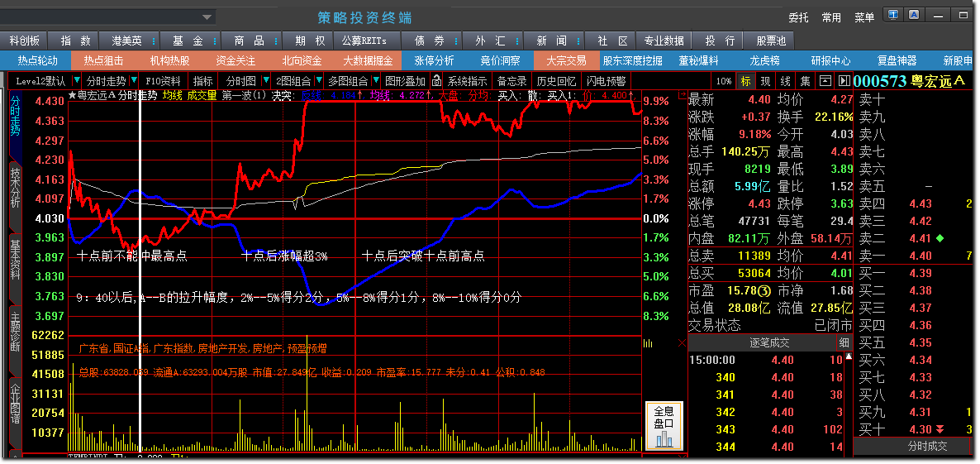Expand the 港美英 submenu dots
The height and width of the screenshot is (464, 980).
pyautogui.click(x=154, y=41)
